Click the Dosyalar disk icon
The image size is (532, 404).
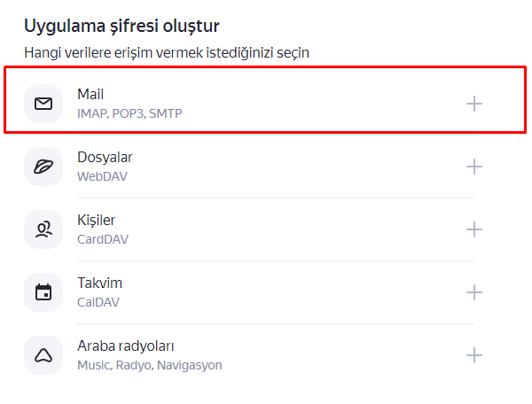(x=43, y=167)
